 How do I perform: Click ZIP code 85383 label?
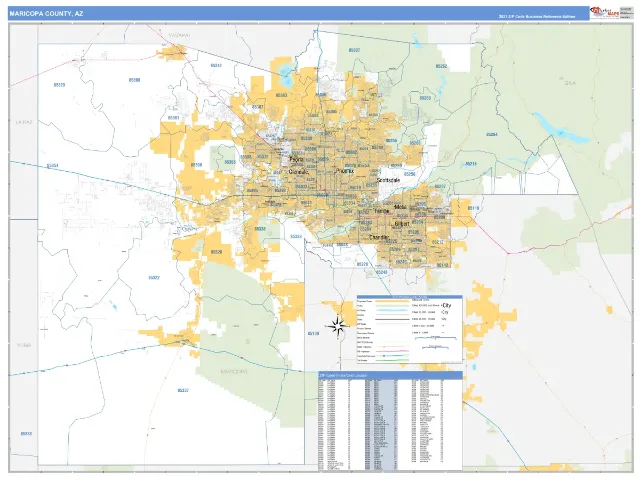[282, 95]
